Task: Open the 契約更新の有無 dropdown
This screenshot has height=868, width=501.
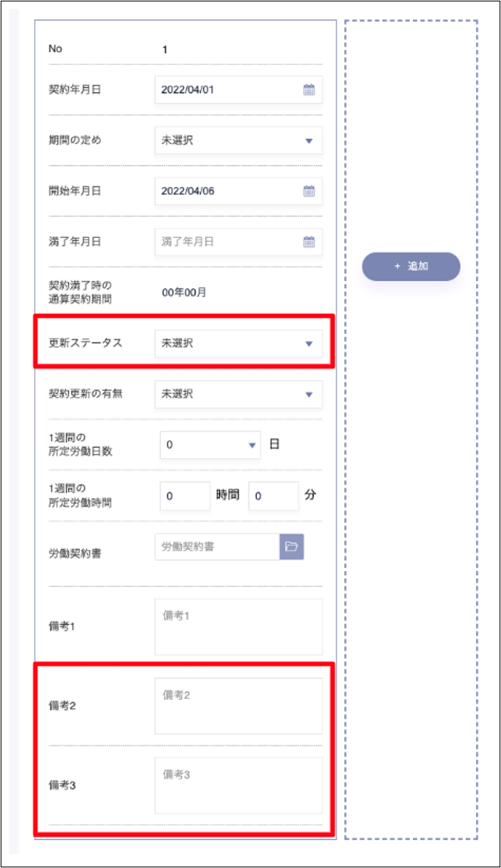Action: (238, 394)
